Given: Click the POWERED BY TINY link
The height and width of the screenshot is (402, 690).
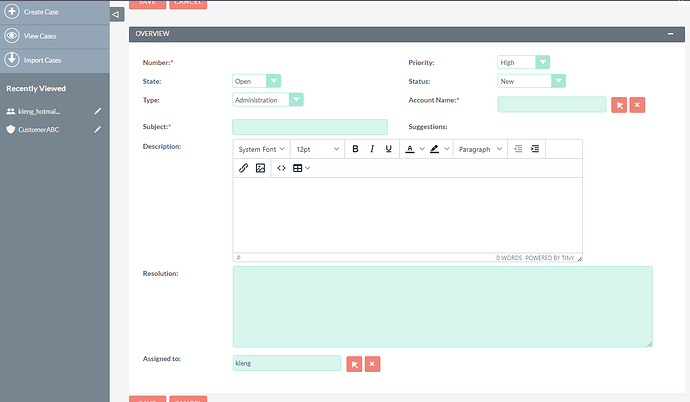Looking at the screenshot, I should 550,258.
